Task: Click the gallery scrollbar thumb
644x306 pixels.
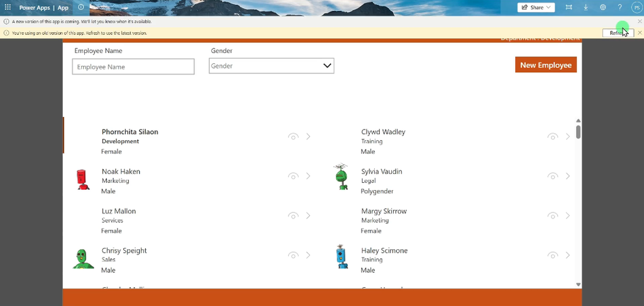Action: click(579, 132)
